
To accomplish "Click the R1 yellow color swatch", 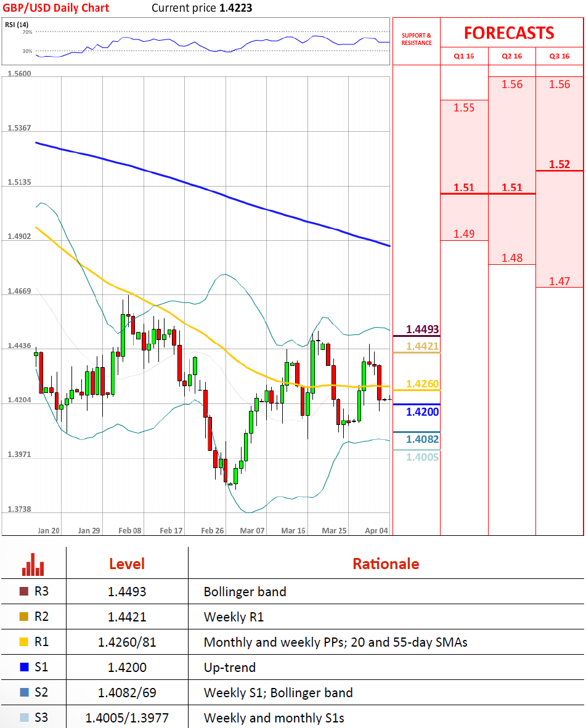I will click(x=23, y=642).
